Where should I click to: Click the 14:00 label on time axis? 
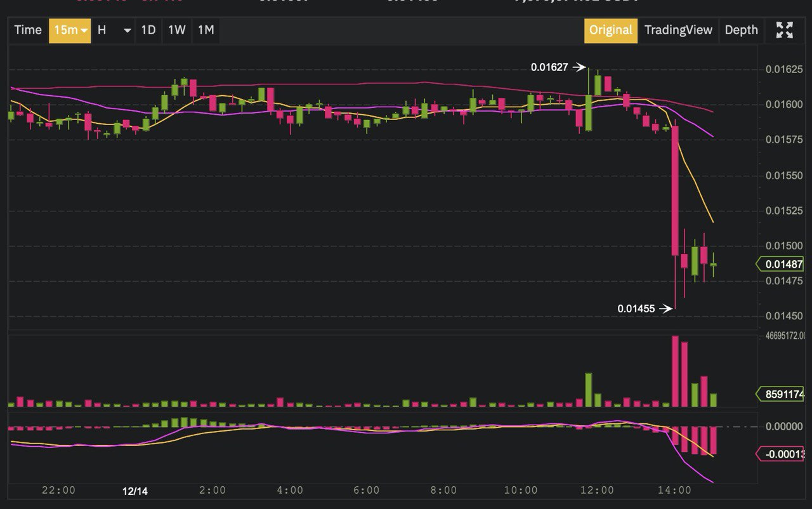[x=674, y=490]
